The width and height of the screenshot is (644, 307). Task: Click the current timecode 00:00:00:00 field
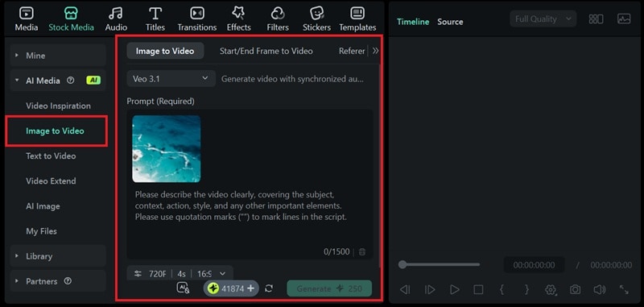pyautogui.click(x=534, y=265)
